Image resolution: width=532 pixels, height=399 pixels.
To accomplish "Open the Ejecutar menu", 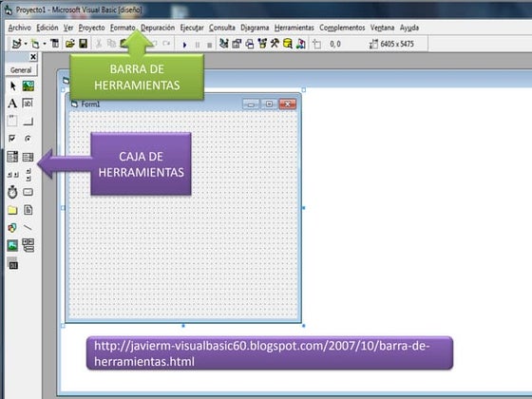I will [x=192, y=28].
